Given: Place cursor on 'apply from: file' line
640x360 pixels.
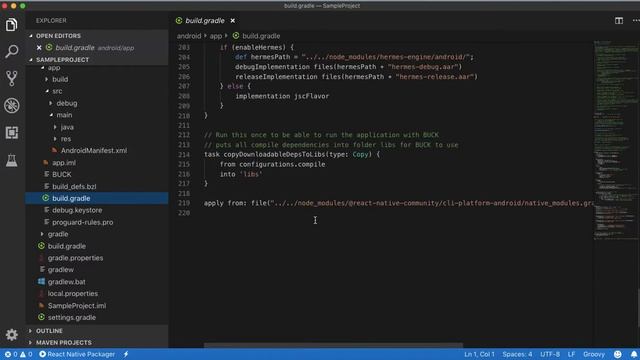Looking at the screenshot, I should click(x=398, y=203).
